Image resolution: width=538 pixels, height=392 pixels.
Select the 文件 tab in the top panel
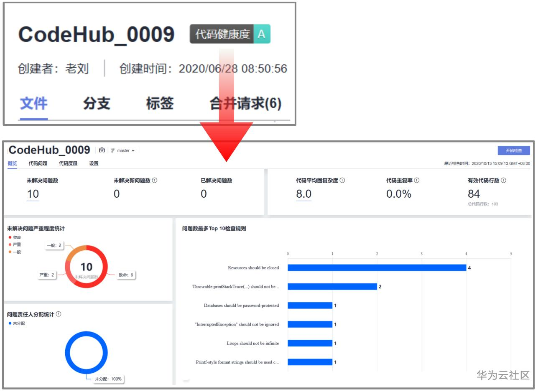tap(34, 104)
